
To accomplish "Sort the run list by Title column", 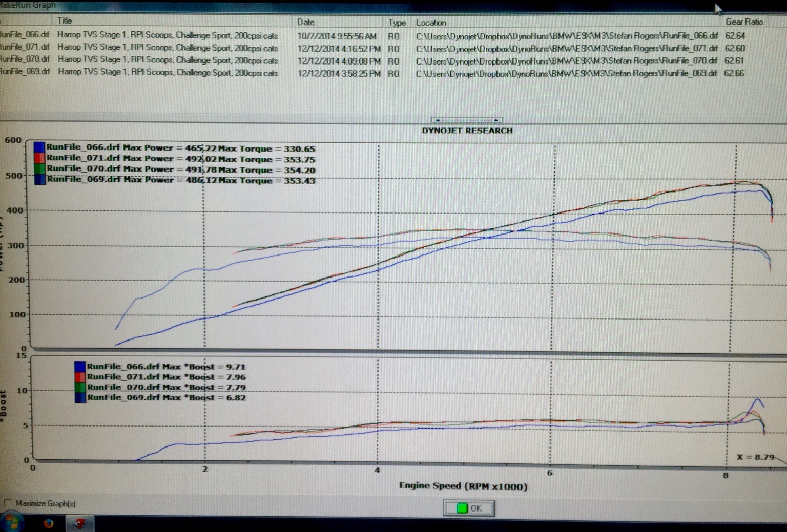I will pos(65,21).
